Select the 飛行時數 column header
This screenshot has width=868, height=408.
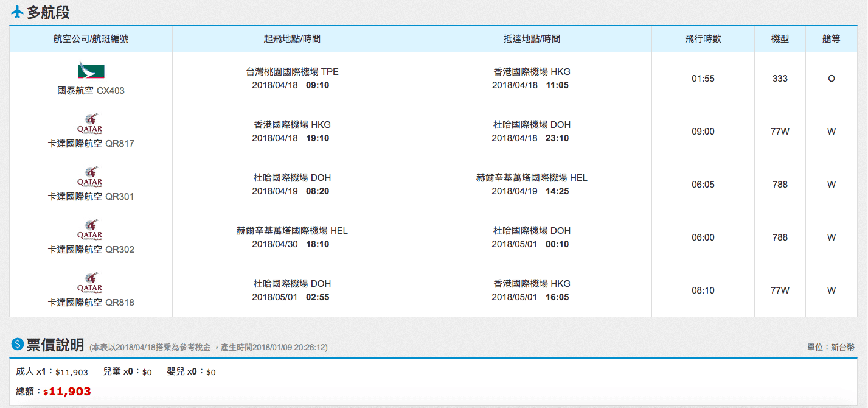point(703,39)
